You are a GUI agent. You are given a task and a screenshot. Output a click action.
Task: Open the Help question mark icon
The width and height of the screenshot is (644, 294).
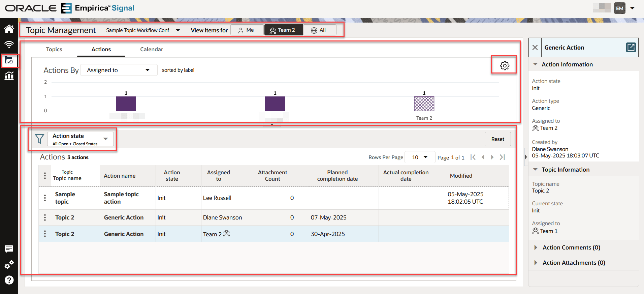point(9,280)
